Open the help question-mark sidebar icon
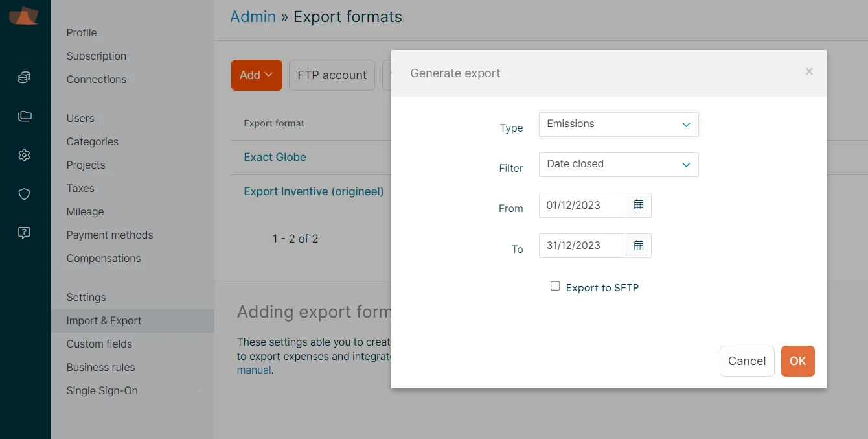The image size is (868, 439). coord(25,233)
